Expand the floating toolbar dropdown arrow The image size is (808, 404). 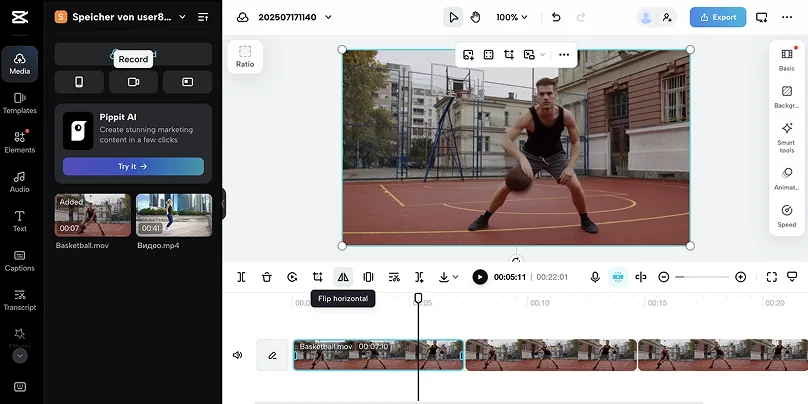tap(542, 55)
